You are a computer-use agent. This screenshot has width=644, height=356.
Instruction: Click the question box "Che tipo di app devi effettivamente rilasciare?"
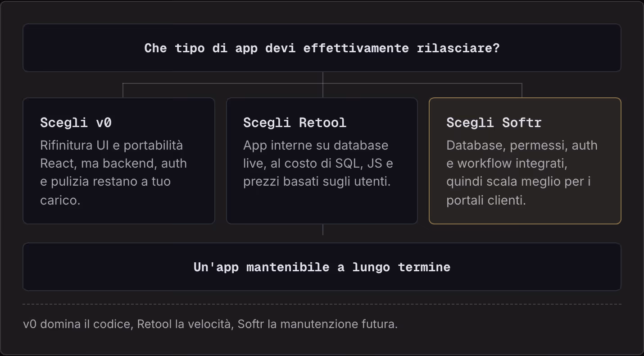point(322,48)
